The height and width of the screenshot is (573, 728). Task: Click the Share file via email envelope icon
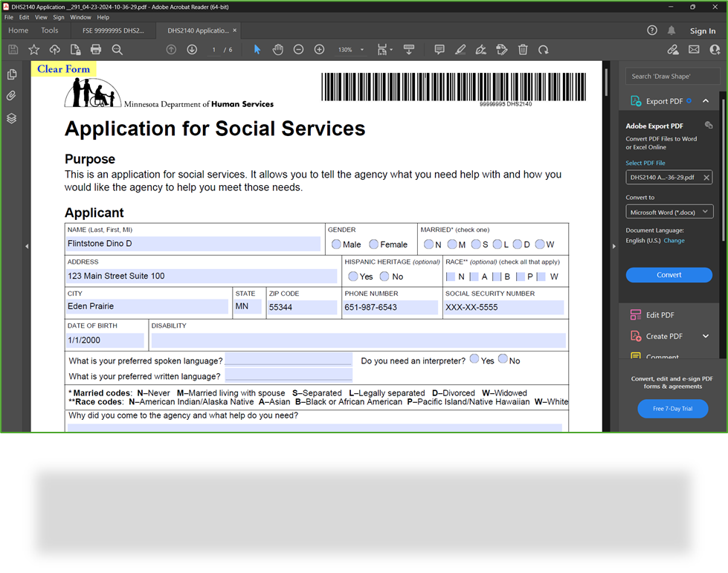[x=694, y=49]
